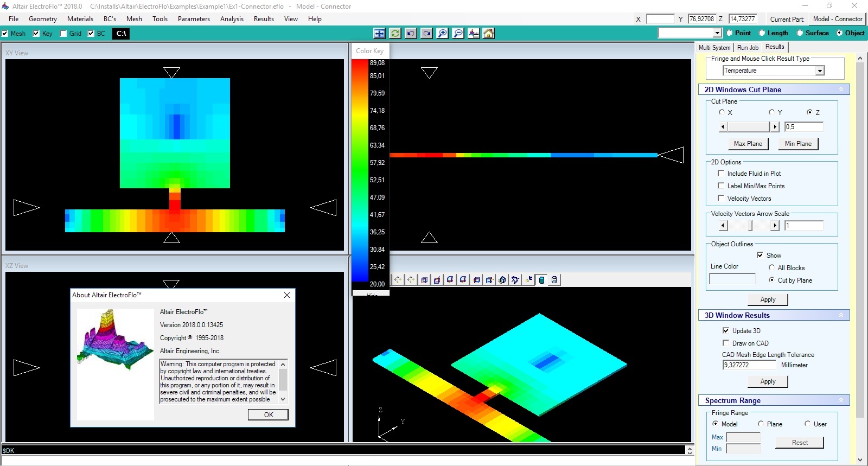
Task: Click the top pan-down triangle in the upper-right view
Action: (429, 72)
